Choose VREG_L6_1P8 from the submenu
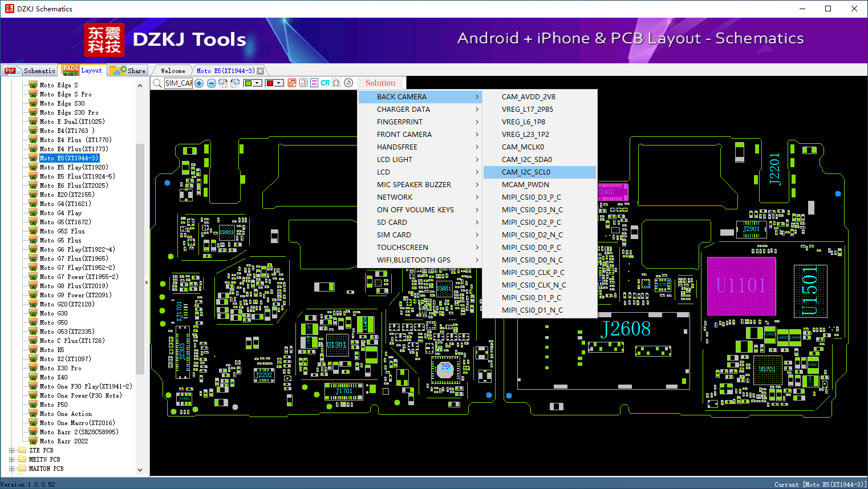The width and height of the screenshot is (868, 489). click(540, 122)
